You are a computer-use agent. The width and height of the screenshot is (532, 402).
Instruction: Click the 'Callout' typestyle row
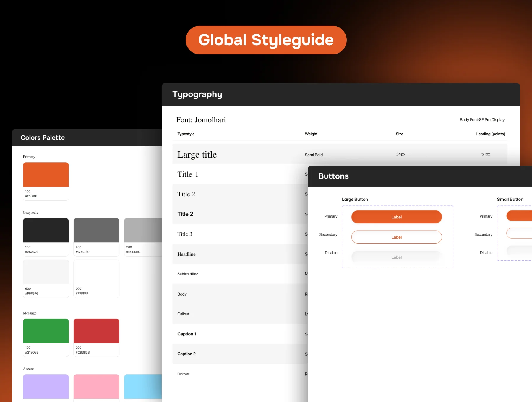click(x=240, y=314)
